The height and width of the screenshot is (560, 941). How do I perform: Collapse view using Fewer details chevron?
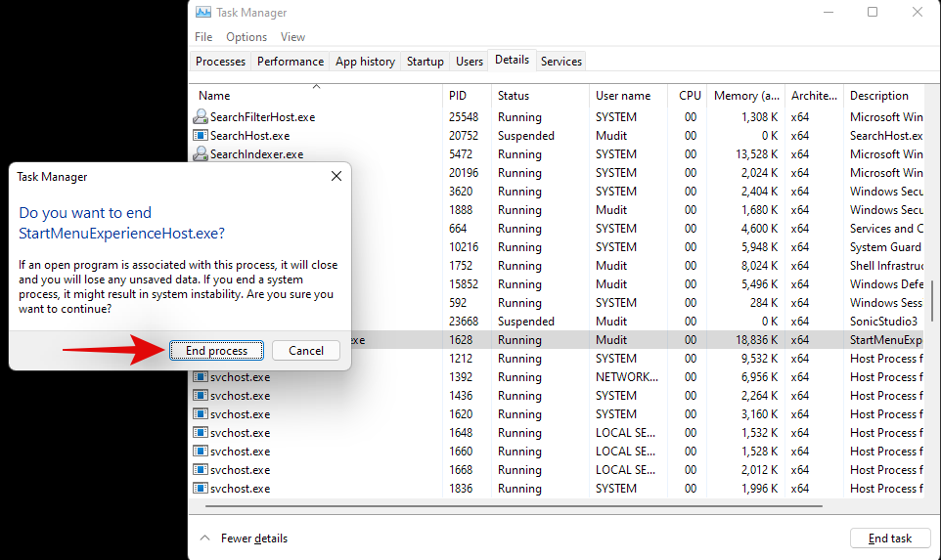[x=205, y=538]
